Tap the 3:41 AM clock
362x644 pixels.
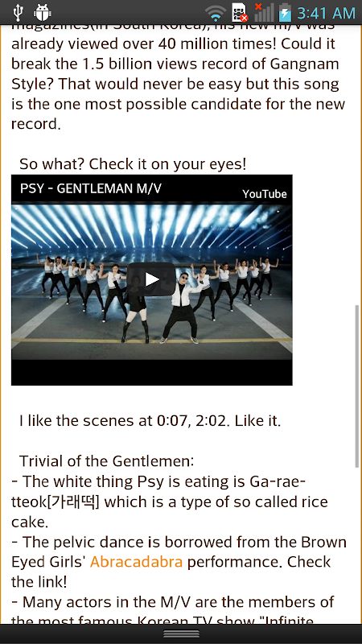coord(326,13)
